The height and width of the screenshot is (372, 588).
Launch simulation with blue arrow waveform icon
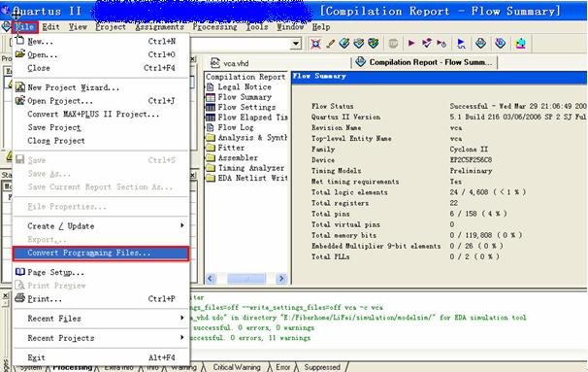coord(462,44)
